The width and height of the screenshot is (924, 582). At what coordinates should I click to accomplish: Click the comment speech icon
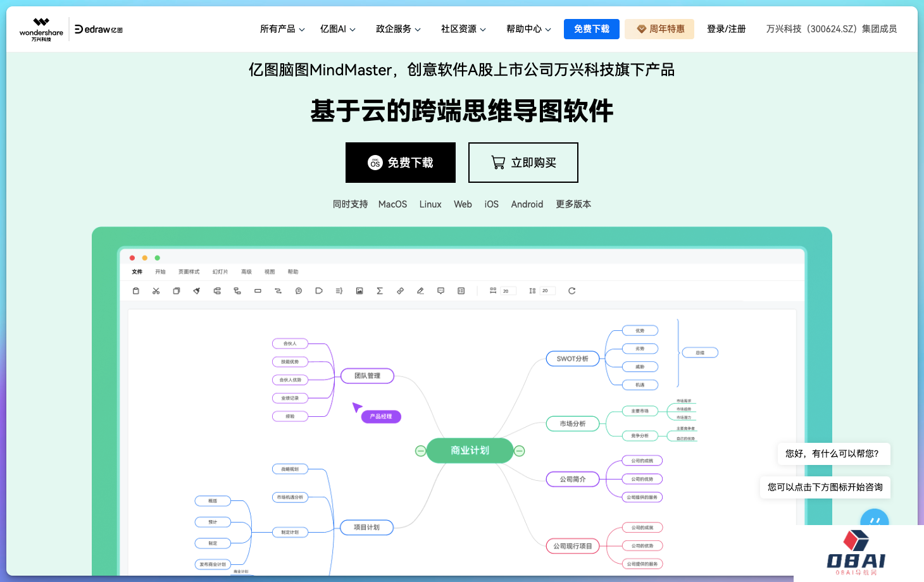[440, 291]
